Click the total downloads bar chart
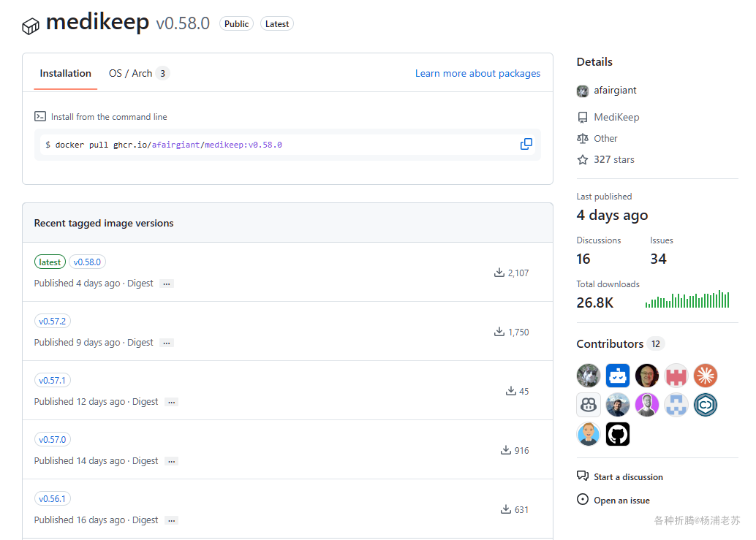 coord(687,299)
